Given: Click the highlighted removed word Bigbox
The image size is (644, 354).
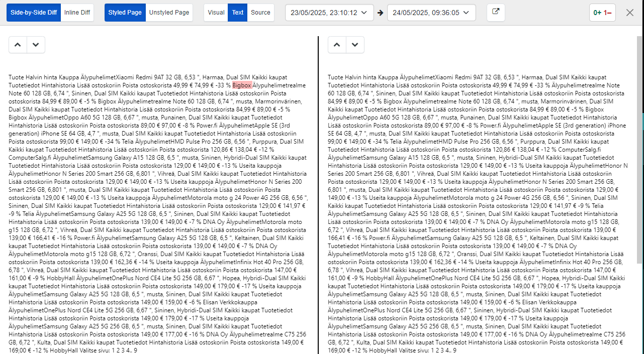Looking at the screenshot, I should [x=242, y=85].
